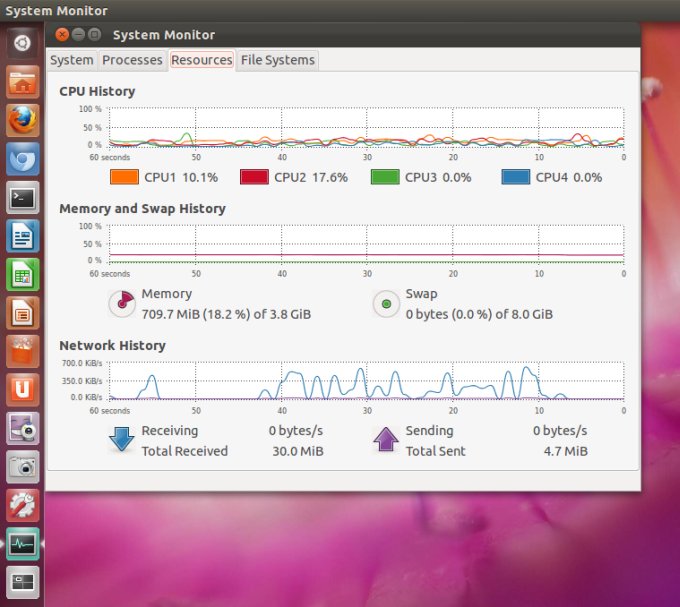
Task: Change the CPU1 orange color swatch
Action: click(x=124, y=177)
